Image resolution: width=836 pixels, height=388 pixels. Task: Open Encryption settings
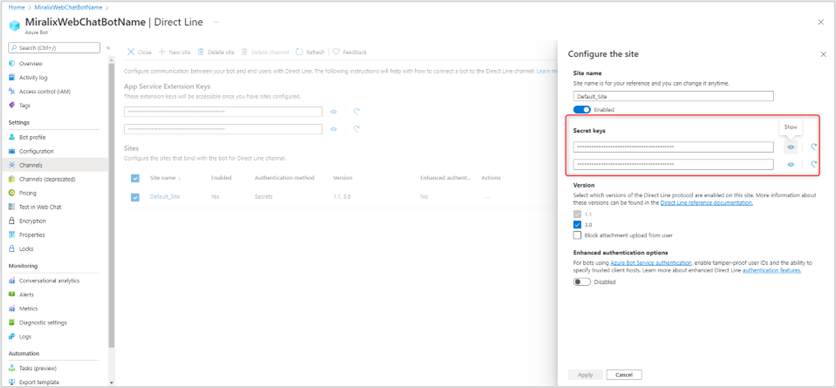pyautogui.click(x=33, y=221)
